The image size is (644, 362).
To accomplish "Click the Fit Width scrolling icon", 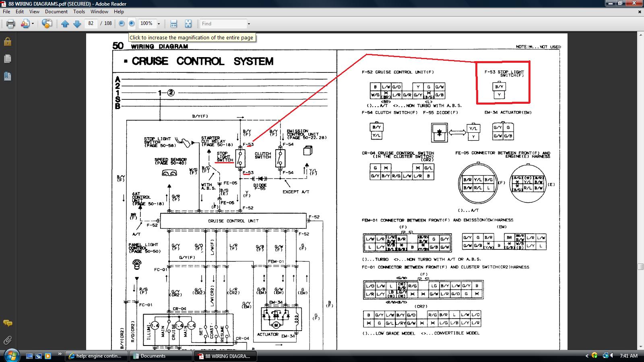I will click(x=173, y=24).
